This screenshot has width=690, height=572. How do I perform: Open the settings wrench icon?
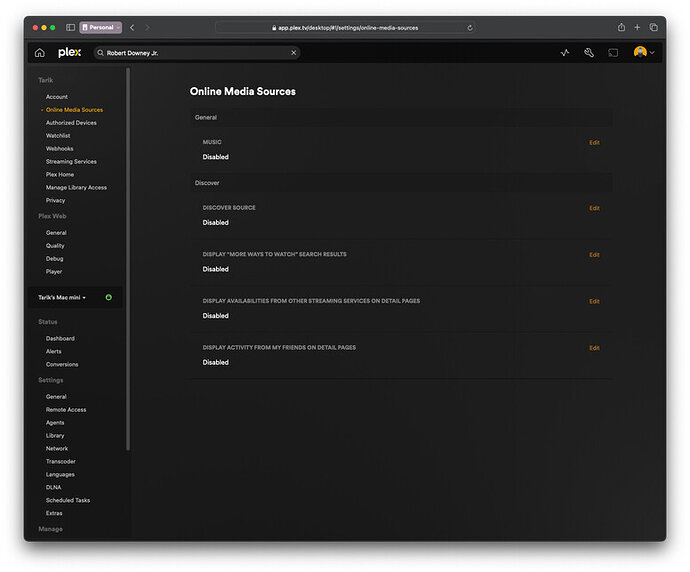pyautogui.click(x=589, y=52)
